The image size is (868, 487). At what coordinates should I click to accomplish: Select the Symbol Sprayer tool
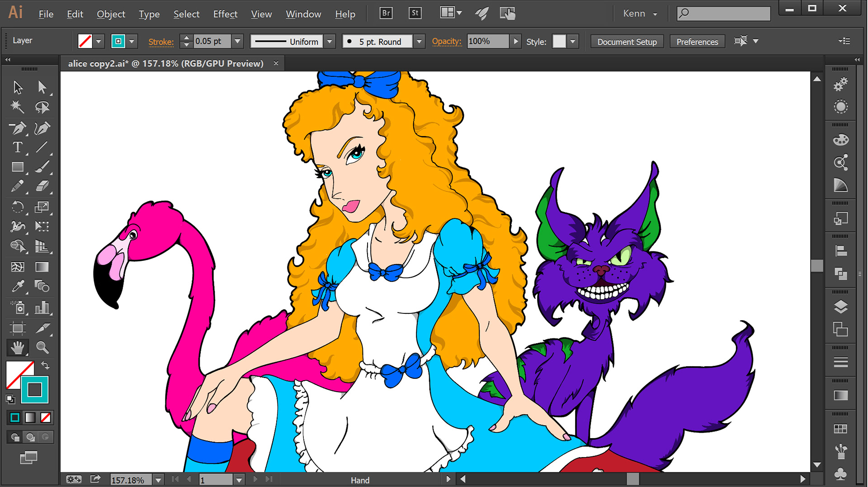click(18, 307)
